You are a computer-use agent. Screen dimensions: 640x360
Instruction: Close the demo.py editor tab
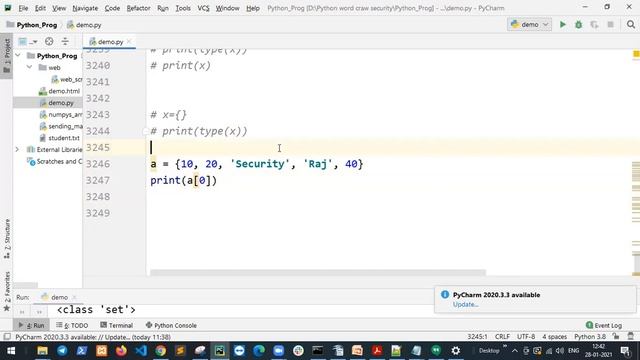[129, 41]
